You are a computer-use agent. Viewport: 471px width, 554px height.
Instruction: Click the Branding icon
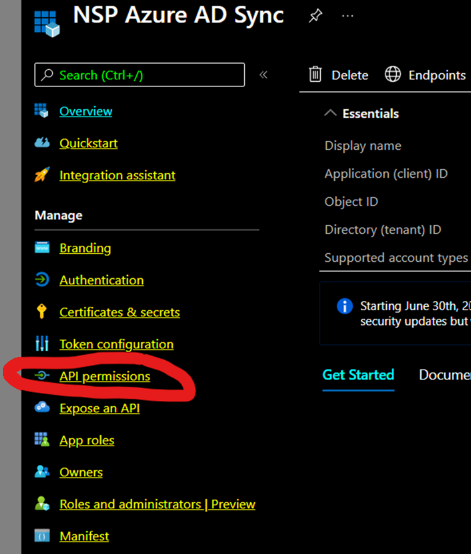pos(42,247)
